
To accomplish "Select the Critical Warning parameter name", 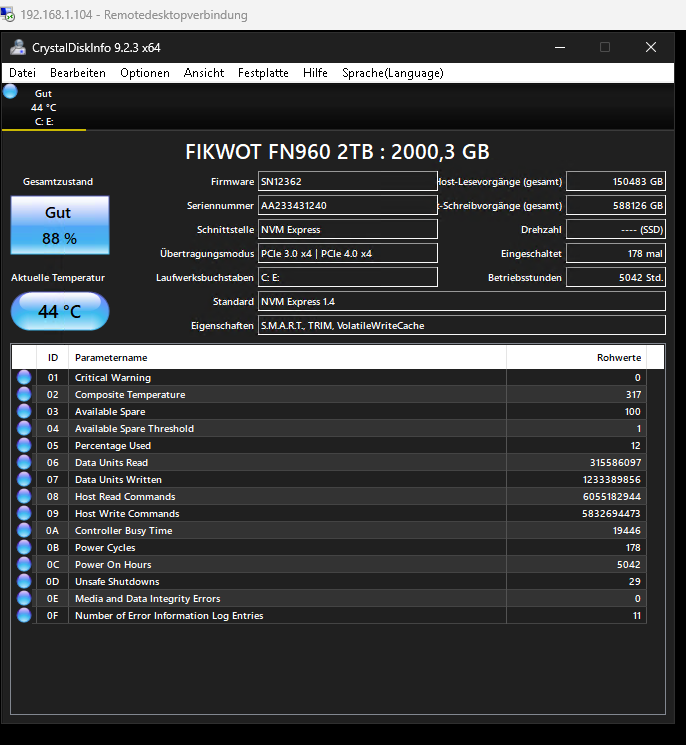I will pyautogui.click(x=113, y=377).
